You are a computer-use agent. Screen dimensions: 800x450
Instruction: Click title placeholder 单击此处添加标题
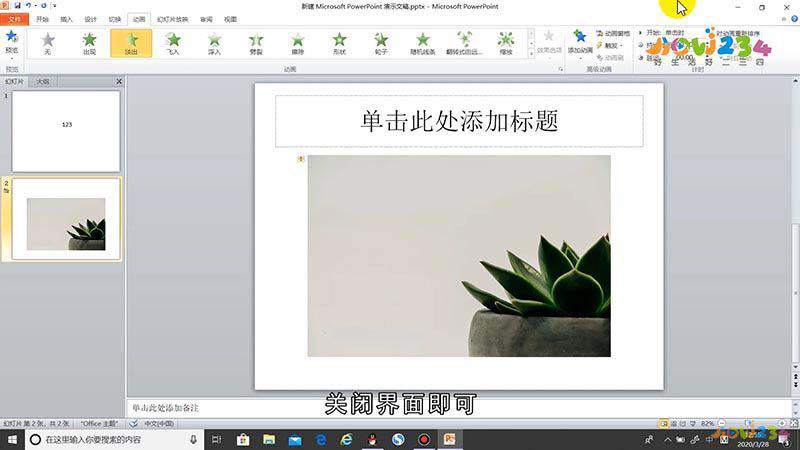(x=459, y=121)
